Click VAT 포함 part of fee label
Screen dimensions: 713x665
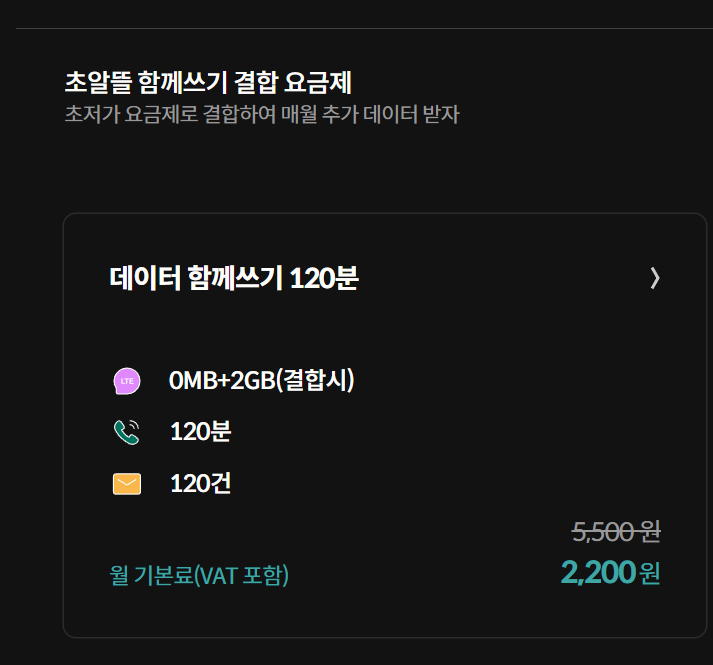click(x=242, y=575)
